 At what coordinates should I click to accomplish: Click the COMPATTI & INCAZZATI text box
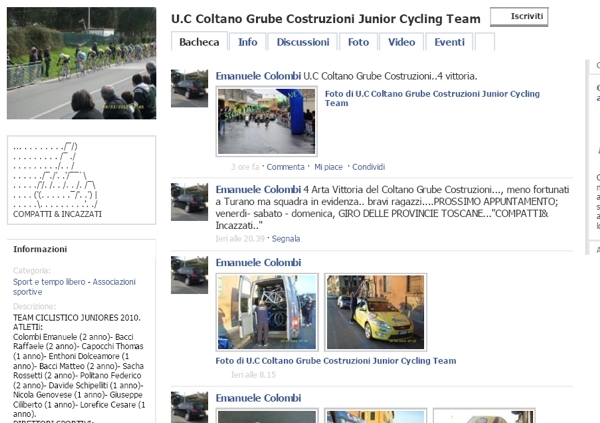82,180
